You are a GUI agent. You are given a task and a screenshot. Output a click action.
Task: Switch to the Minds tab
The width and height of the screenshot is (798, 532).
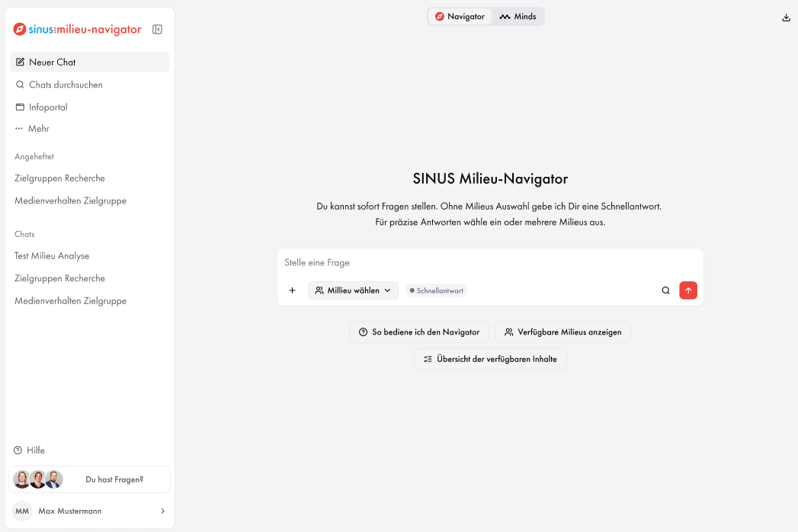point(518,16)
